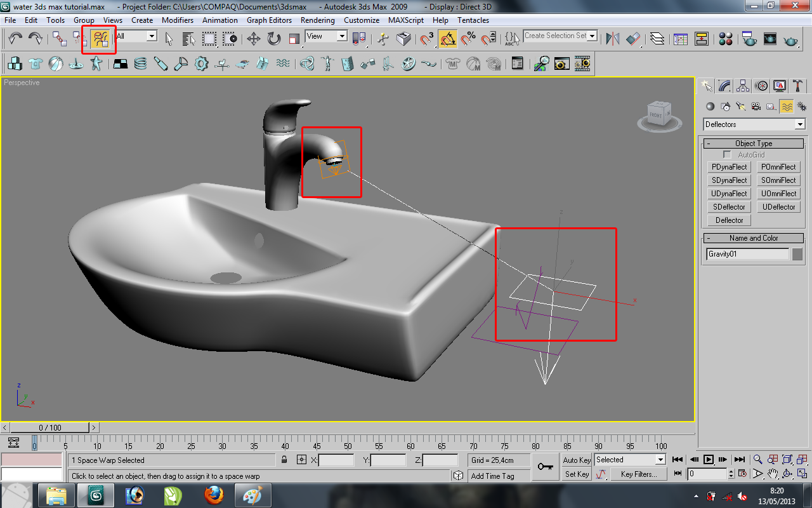This screenshot has height=508, width=812.
Task: Enable the AutoGrid checkbox
Action: [x=726, y=154]
